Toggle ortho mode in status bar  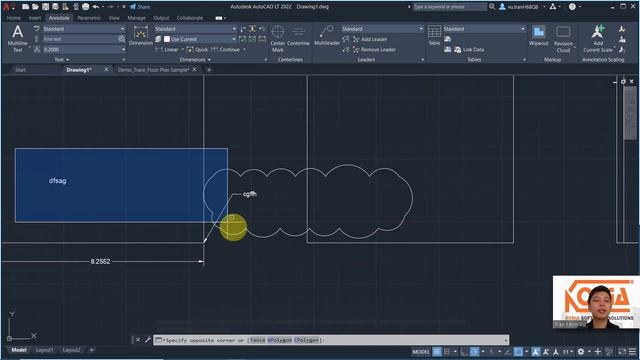(x=464, y=351)
